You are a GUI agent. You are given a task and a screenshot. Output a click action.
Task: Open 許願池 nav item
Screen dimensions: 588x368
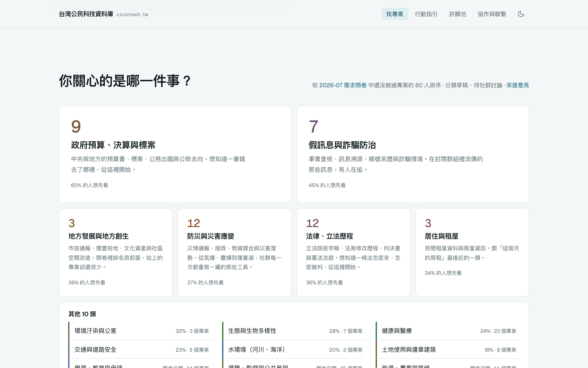tap(458, 14)
